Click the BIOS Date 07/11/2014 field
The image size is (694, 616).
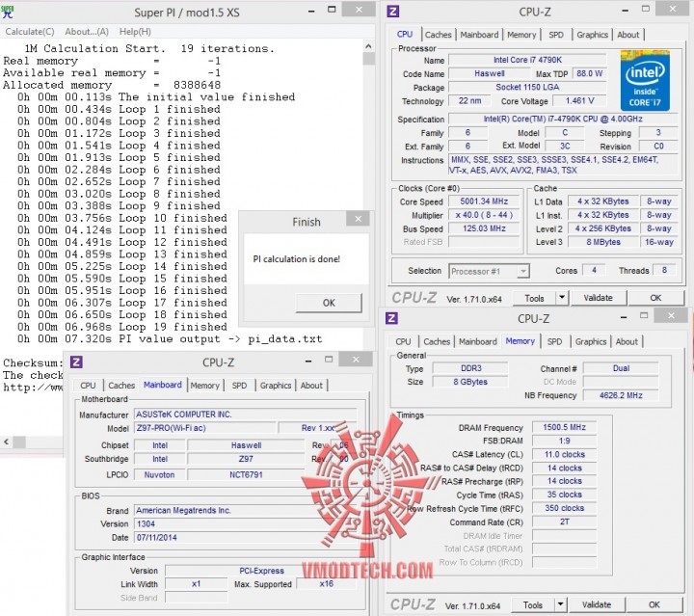pos(246,538)
